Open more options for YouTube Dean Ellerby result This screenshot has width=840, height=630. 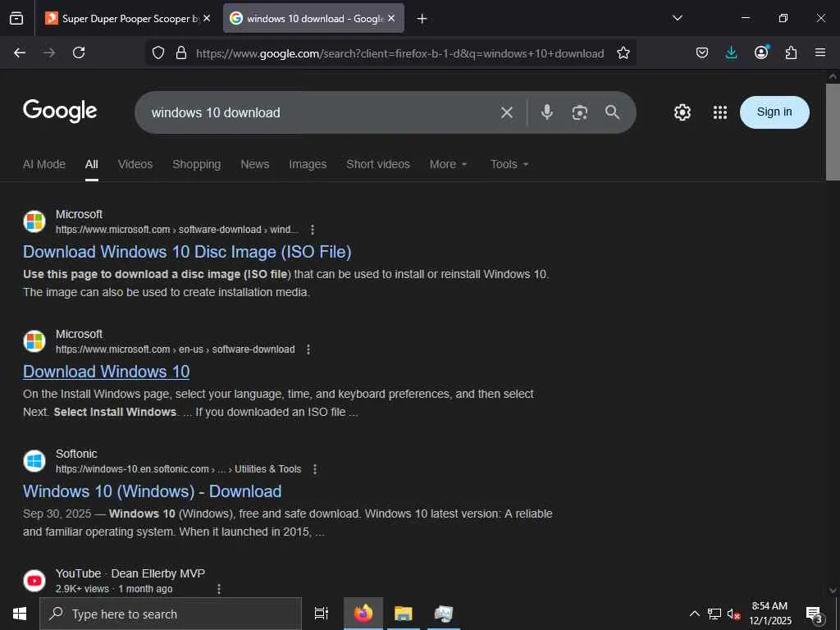[x=218, y=589]
